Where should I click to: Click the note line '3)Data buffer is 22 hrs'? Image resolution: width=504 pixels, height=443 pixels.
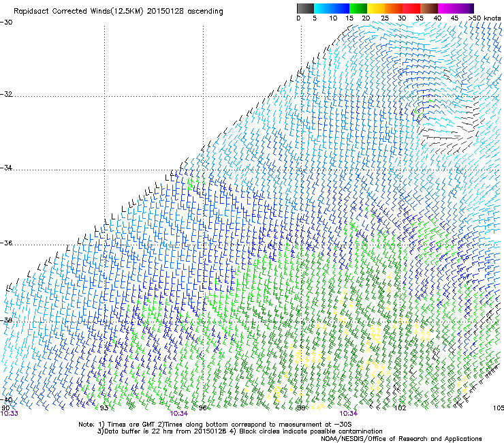(240, 431)
